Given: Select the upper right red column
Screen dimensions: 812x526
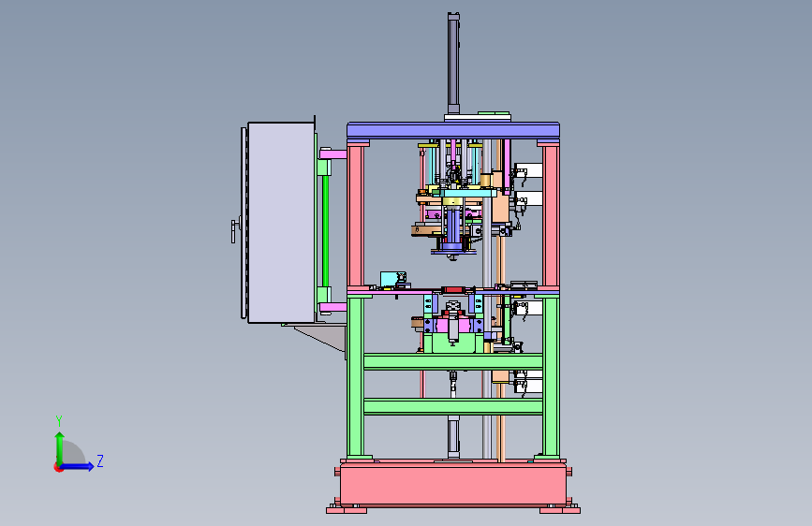Looking at the screenshot, I should [551, 216].
